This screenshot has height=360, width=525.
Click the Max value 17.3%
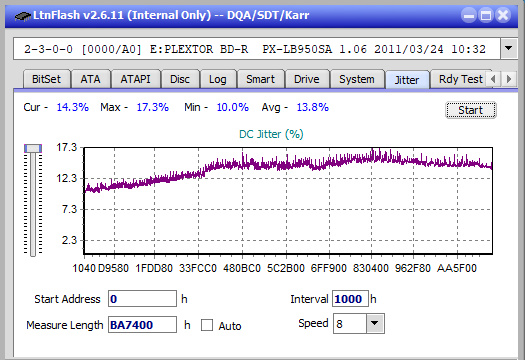[153, 107]
